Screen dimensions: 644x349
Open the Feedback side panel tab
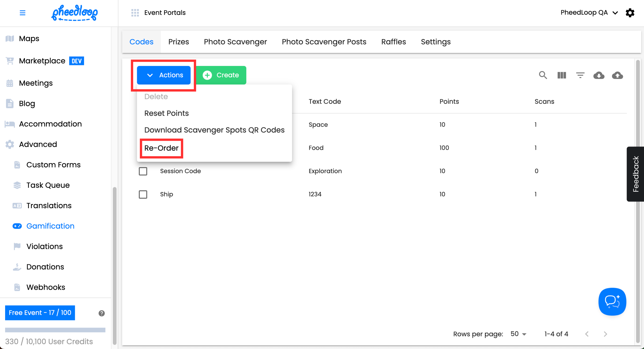[635, 174]
